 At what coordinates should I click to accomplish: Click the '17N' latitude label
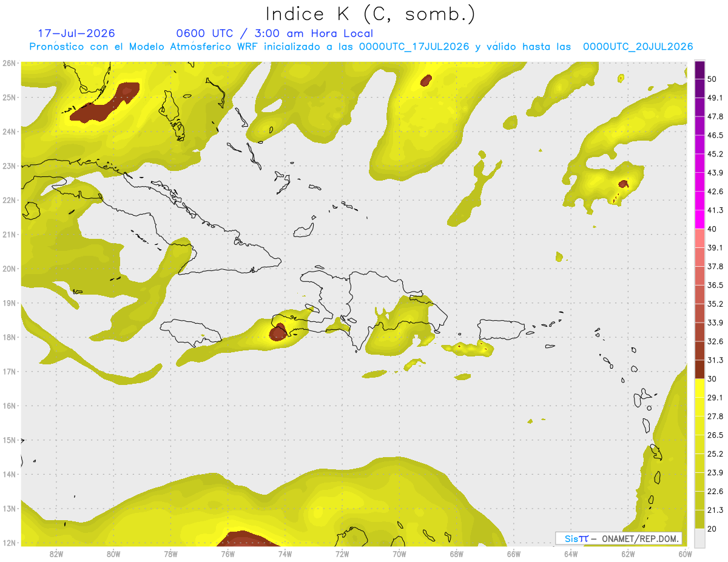9,371
